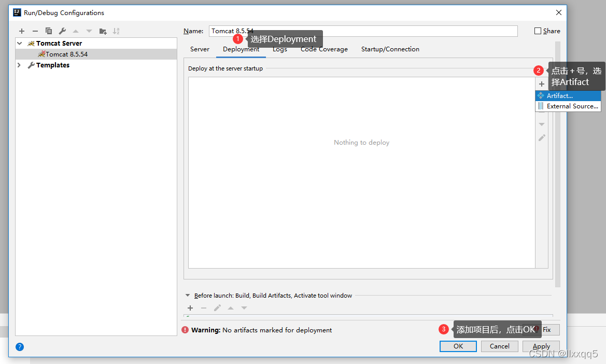Choose External Source... from popup menu
606x364 pixels.
point(568,106)
